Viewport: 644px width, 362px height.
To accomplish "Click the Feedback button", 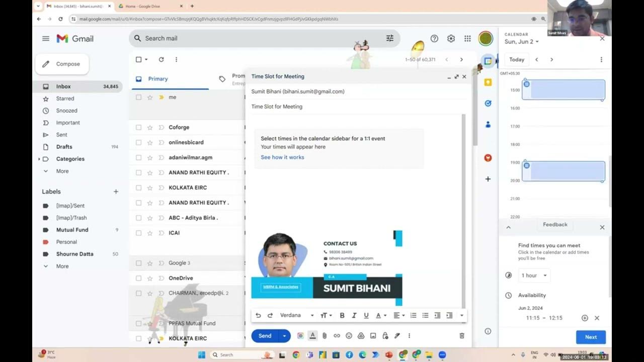I will tap(555, 225).
